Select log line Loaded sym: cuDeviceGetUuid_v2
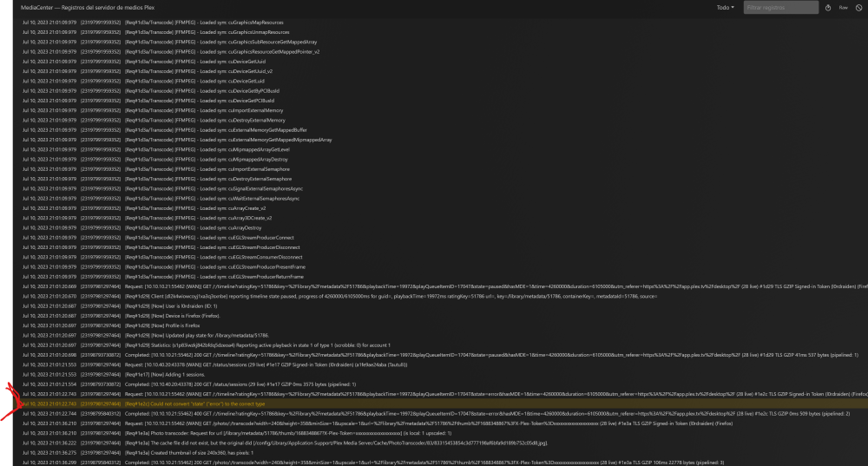Viewport: 868px width, 466px height. click(x=148, y=71)
